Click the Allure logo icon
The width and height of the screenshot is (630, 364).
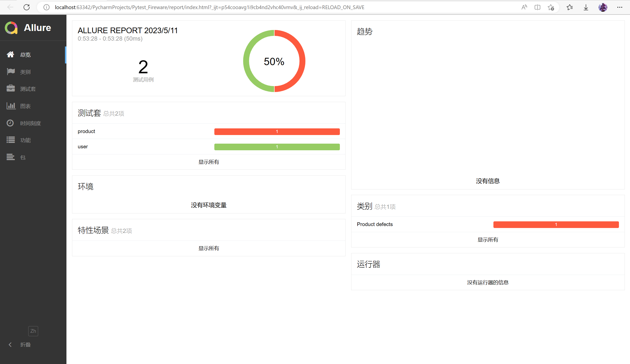pyautogui.click(x=11, y=28)
